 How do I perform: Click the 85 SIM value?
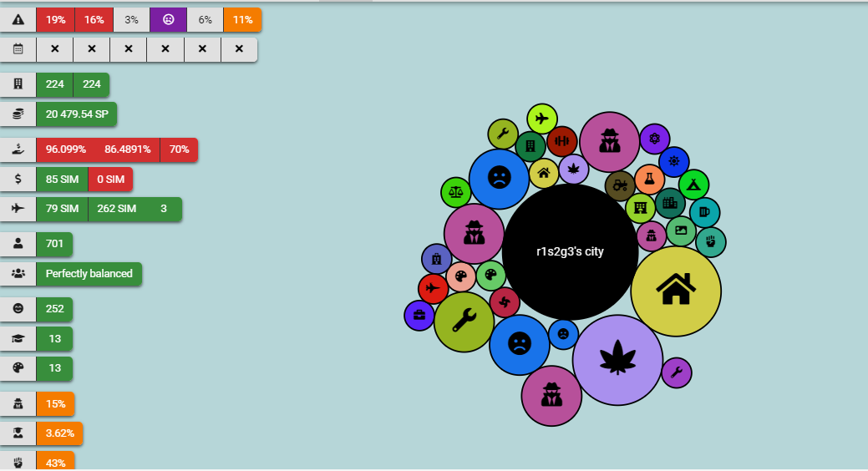(62, 180)
